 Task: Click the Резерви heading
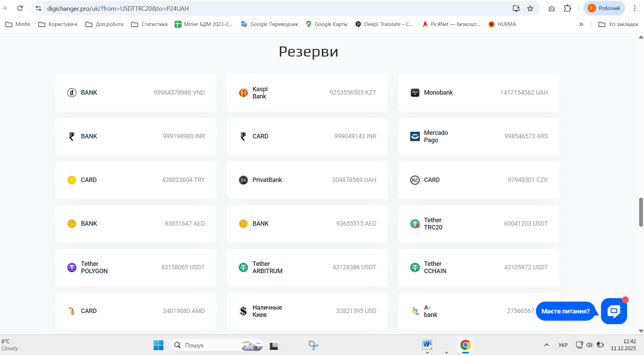pos(308,52)
